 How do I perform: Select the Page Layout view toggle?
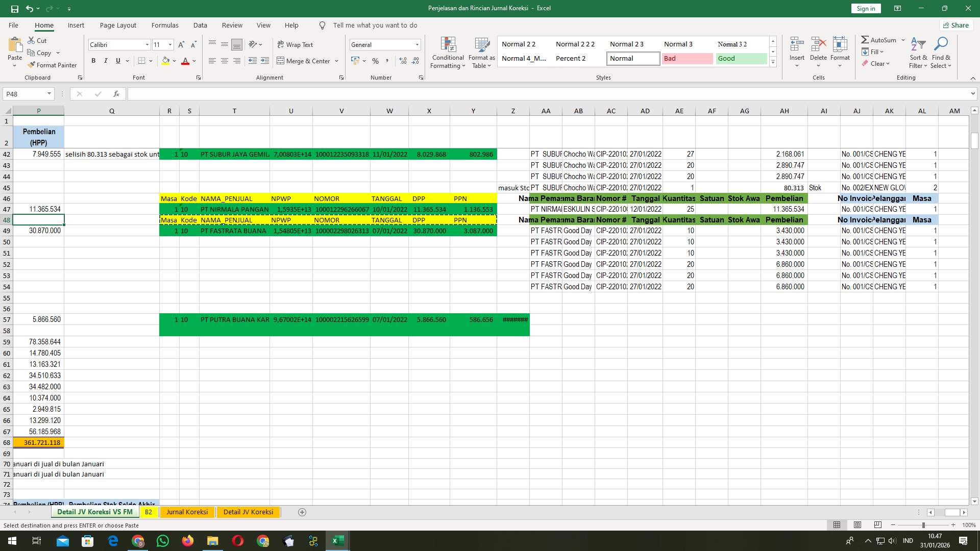point(857,524)
